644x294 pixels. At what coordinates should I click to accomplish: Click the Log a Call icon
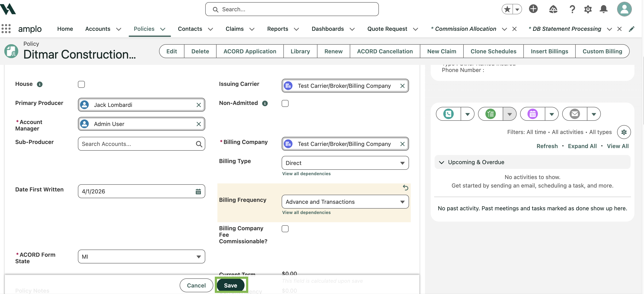point(448,114)
